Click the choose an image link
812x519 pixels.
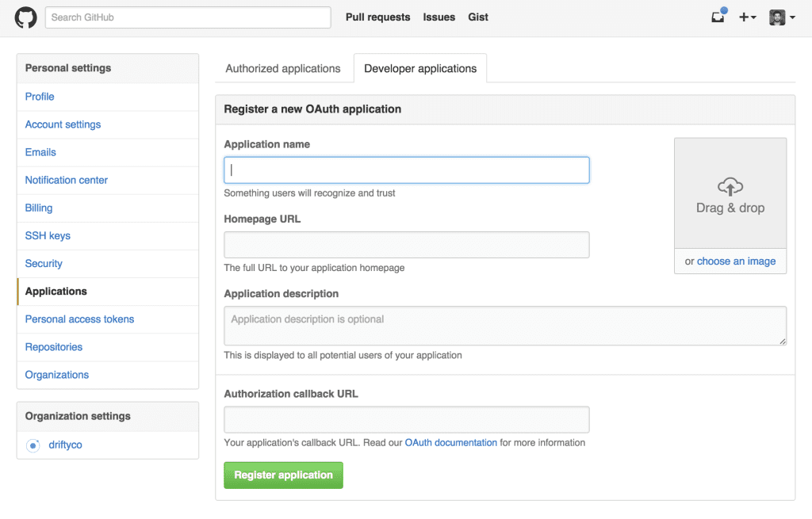tap(737, 261)
